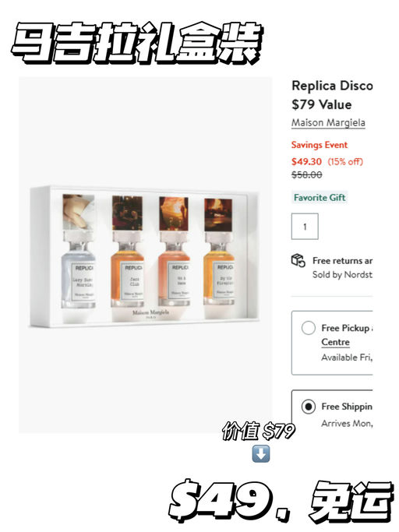Screen dimensions: 399x532
Task: Open the Maison Margiela brand link
Action: [328, 122]
